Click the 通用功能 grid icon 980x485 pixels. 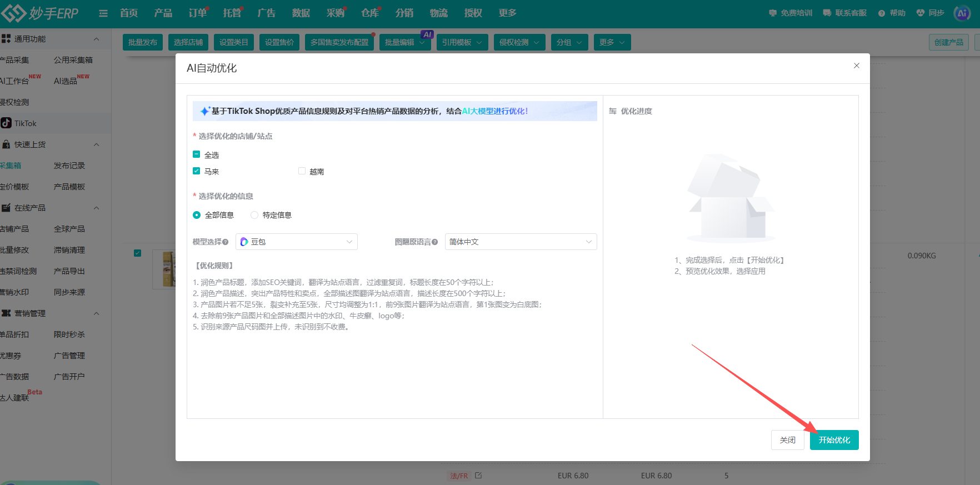coord(6,38)
